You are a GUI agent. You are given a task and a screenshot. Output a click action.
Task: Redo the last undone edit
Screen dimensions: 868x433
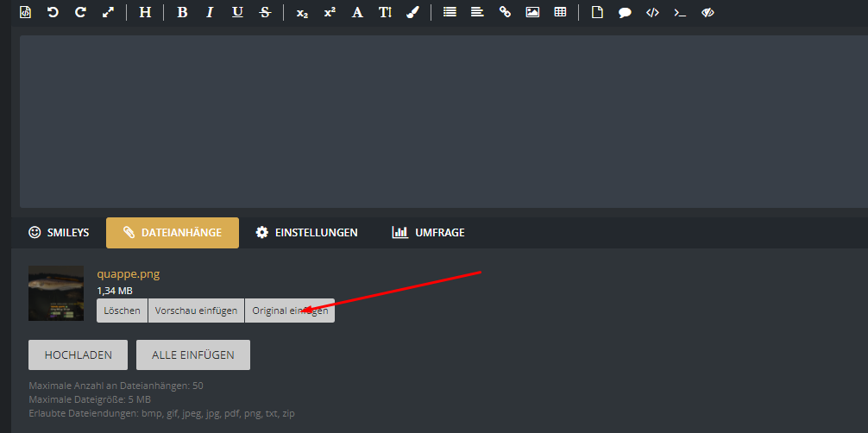pos(80,13)
